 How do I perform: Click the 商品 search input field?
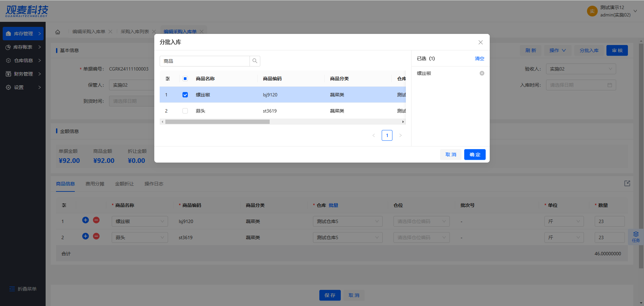[205, 61]
